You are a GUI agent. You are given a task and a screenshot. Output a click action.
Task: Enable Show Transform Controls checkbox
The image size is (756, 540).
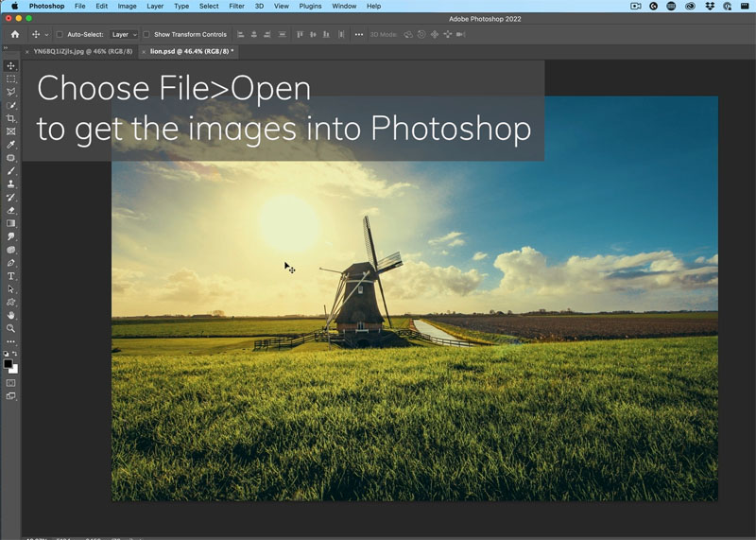pos(146,34)
